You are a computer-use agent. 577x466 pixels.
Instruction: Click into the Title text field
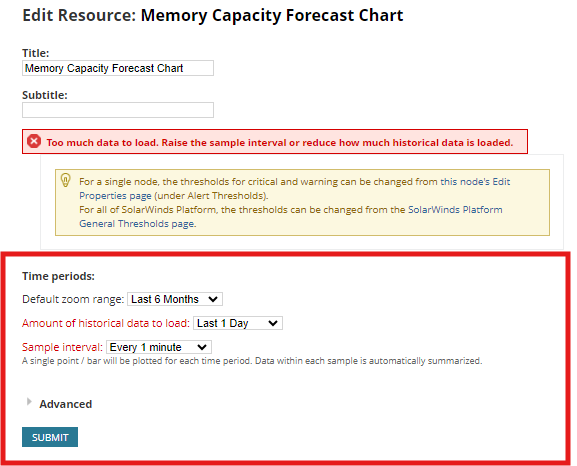tap(118, 68)
